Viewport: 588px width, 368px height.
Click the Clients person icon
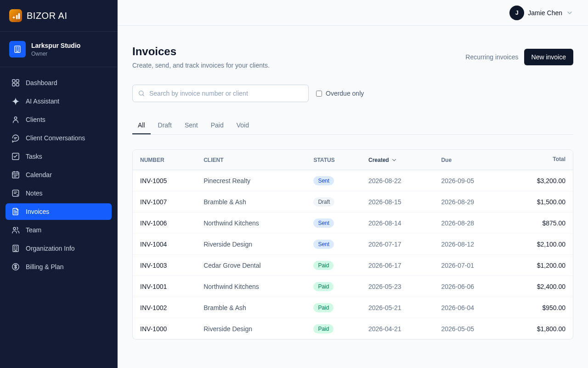(16, 120)
